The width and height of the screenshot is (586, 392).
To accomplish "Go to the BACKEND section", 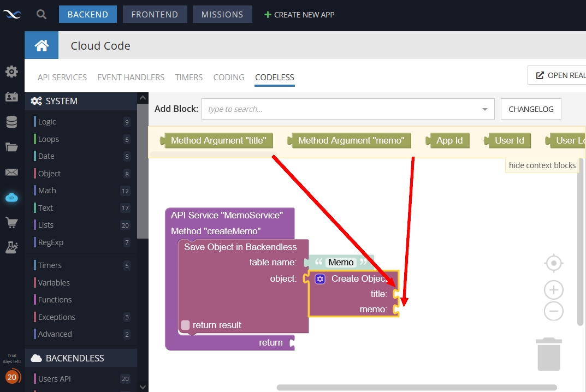I will coord(88,14).
